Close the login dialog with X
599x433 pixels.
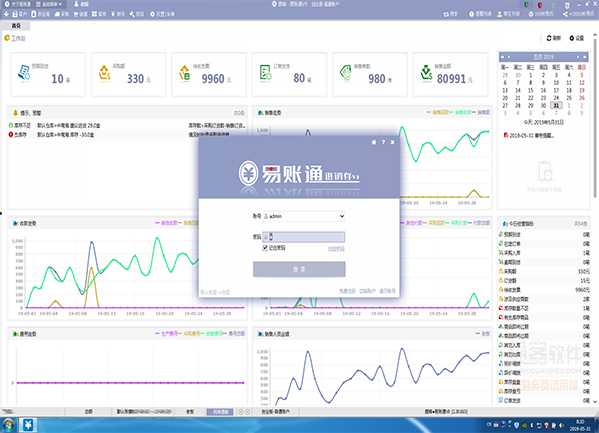(393, 142)
